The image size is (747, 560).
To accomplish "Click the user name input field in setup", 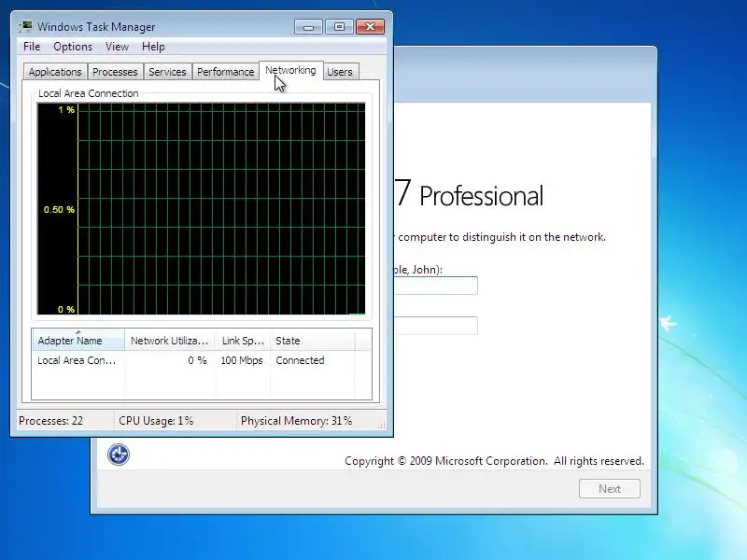I will click(435, 286).
